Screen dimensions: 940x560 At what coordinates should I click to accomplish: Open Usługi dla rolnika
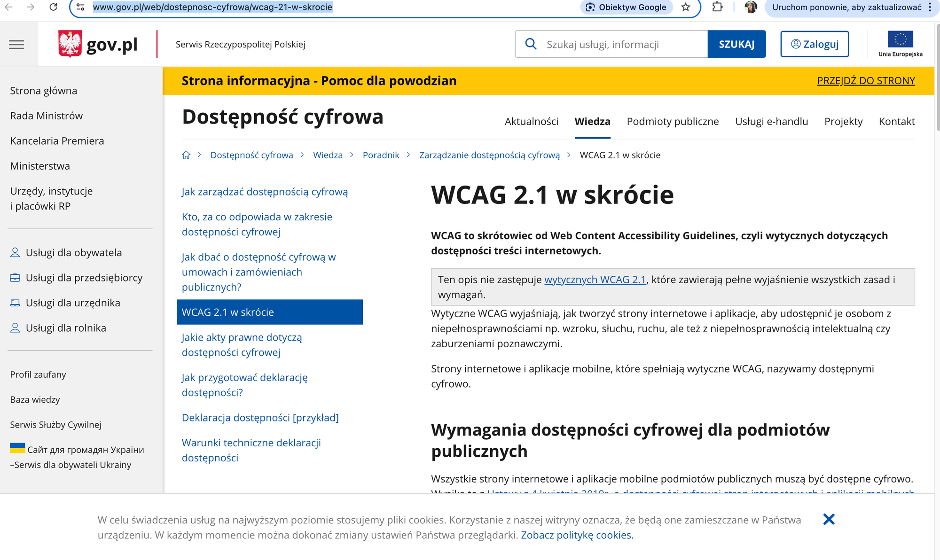[x=58, y=328]
